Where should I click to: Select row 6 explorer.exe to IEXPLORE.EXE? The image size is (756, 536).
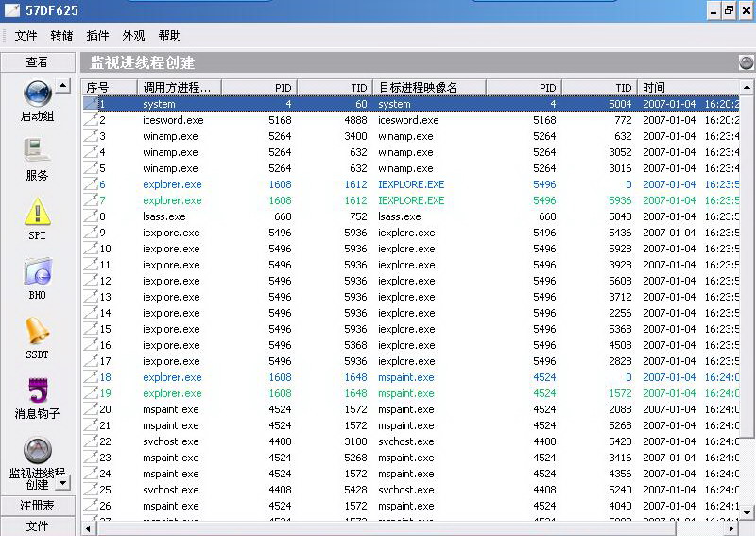(410, 184)
